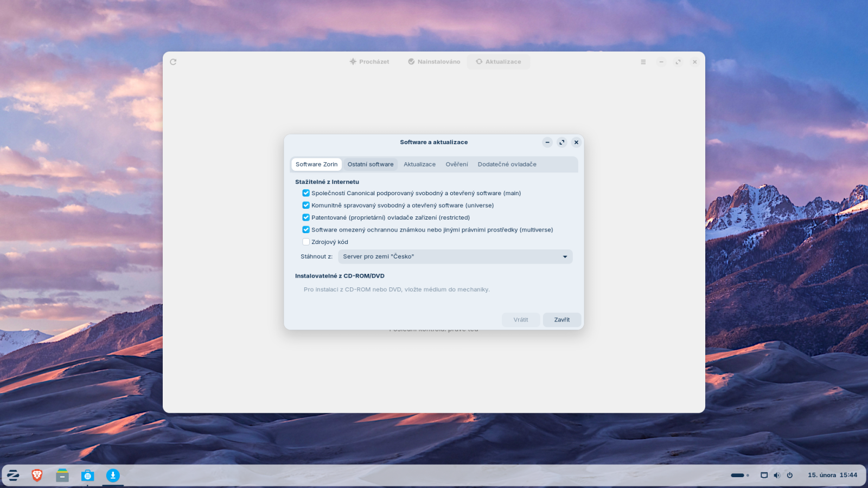
Task: Launch Brave browser from taskbar
Action: pos(37,476)
